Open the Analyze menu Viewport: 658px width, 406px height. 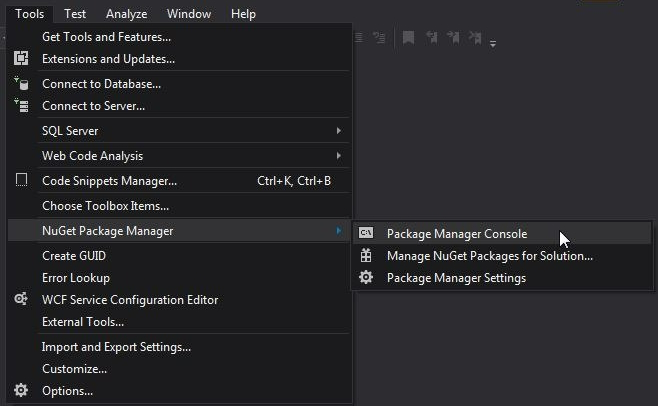[126, 14]
